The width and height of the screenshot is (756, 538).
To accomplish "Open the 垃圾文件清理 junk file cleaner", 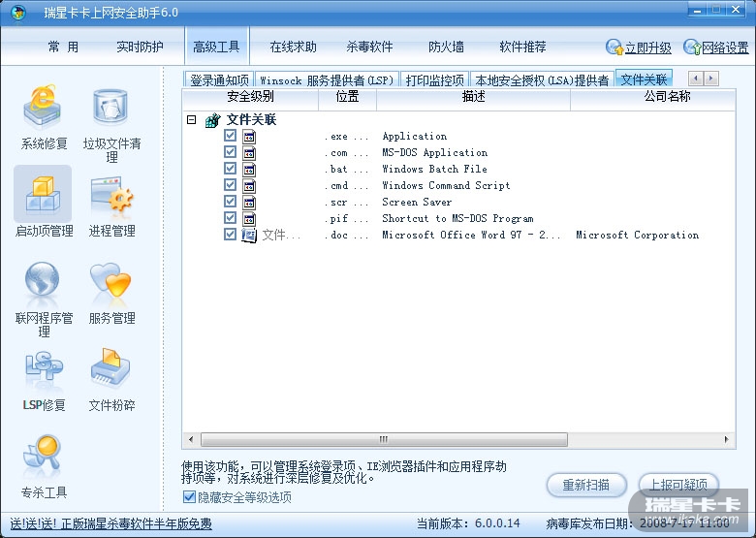I will point(111,124).
